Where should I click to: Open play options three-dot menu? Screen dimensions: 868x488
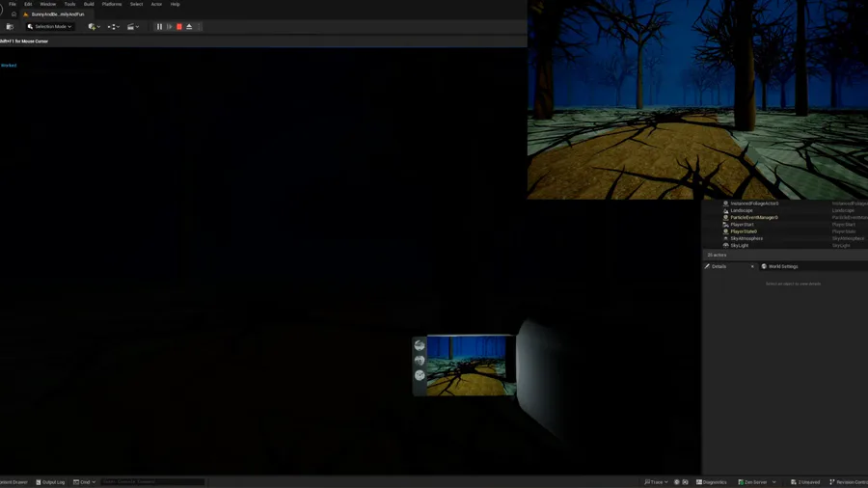pos(199,27)
